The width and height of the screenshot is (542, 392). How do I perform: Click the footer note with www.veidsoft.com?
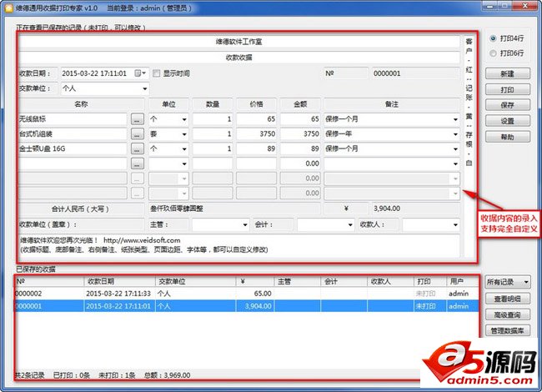click(x=238, y=245)
